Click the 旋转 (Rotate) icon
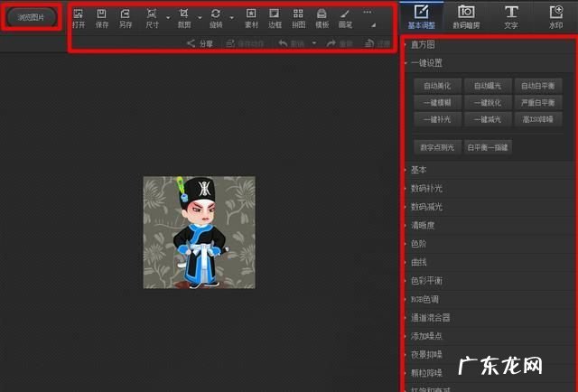This screenshot has width=578, height=392. (x=216, y=17)
